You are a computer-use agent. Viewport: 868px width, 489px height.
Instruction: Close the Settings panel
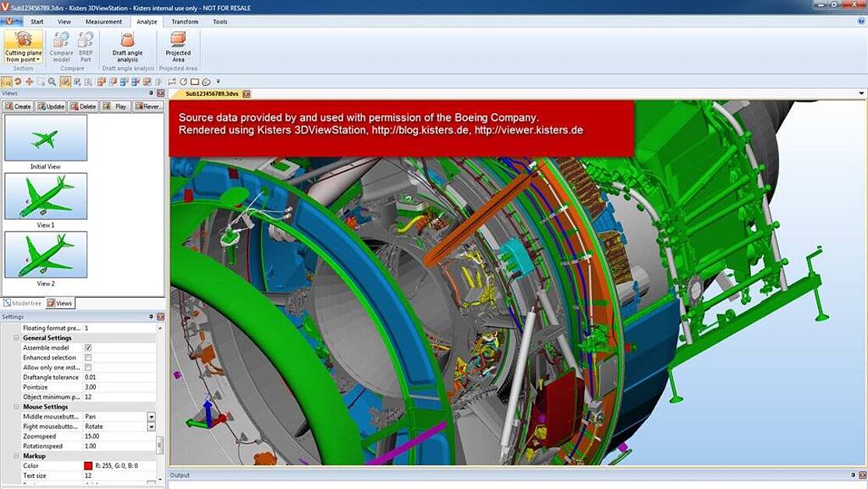161,317
